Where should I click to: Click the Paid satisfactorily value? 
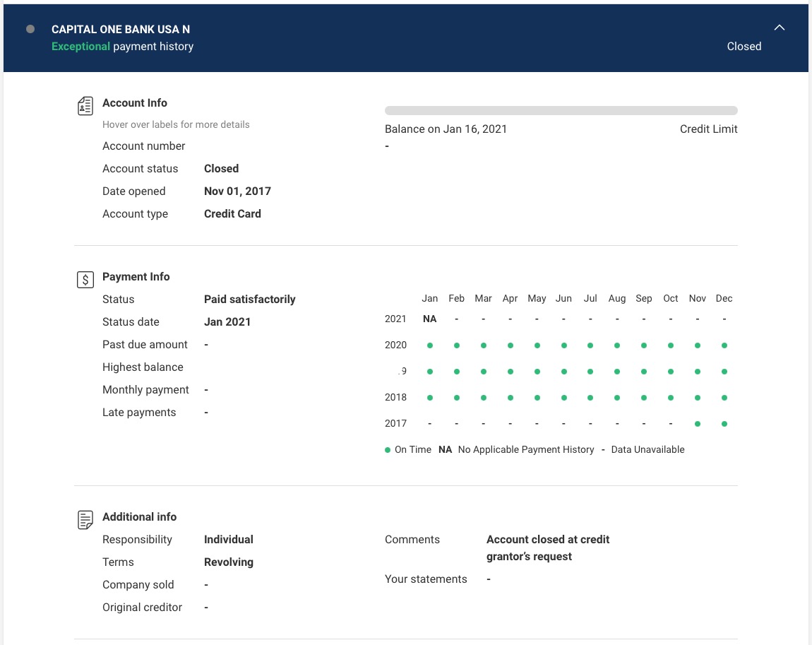coord(250,300)
